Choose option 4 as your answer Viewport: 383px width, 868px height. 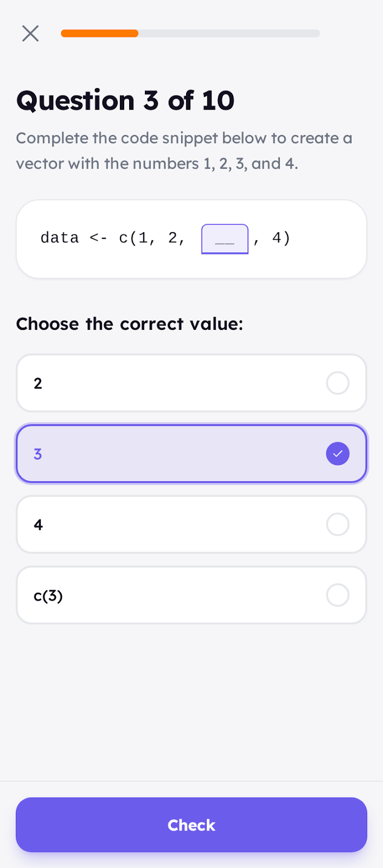tap(191, 524)
